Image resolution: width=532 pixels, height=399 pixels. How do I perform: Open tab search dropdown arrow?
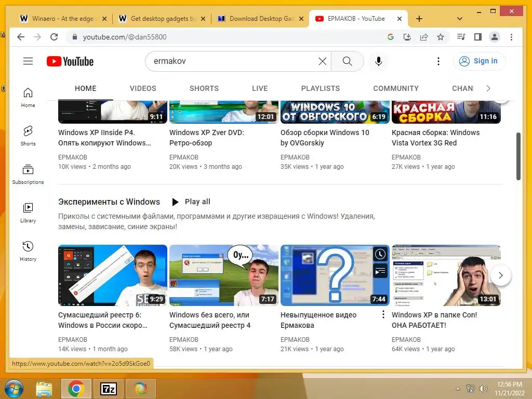coord(459,19)
